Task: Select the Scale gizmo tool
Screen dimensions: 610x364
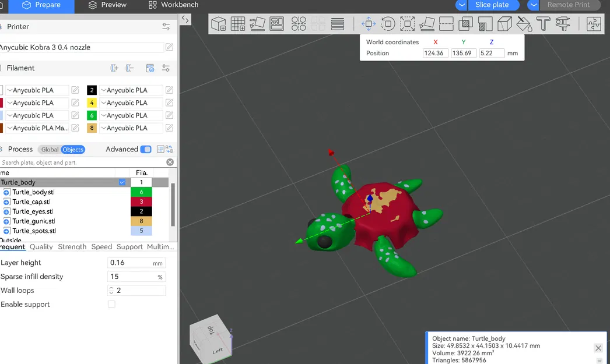Action: click(407, 24)
